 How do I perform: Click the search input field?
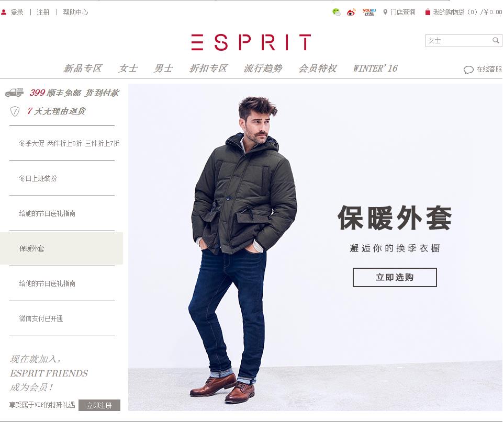pos(459,40)
